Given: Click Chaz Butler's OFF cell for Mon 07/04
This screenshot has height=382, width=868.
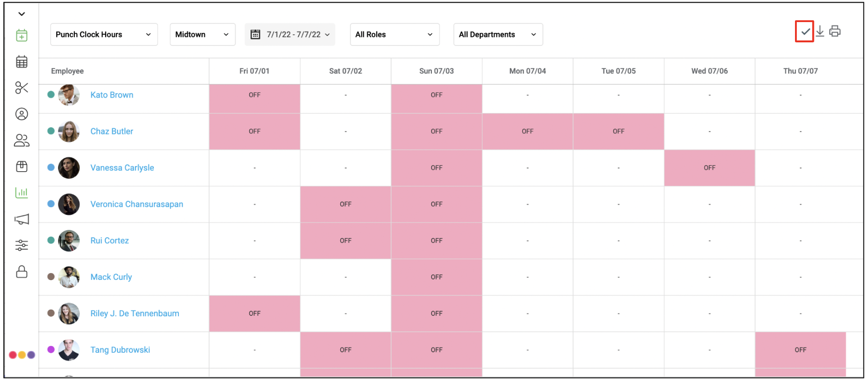Looking at the screenshot, I should 527,132.
